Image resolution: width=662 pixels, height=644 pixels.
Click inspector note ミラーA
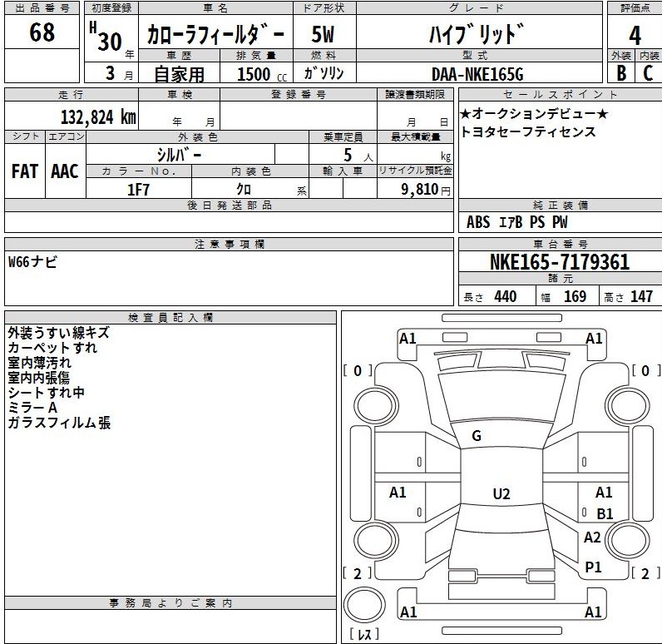(x=32, y=408)
